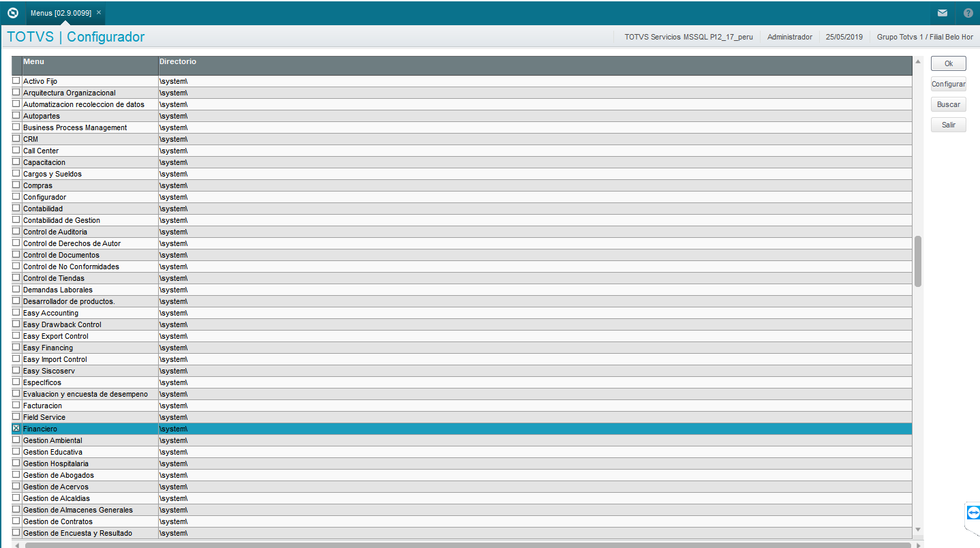Select the Automatizacion recoleccion de datos row
This screenshot has height=548, width=980.
[462, 104]
